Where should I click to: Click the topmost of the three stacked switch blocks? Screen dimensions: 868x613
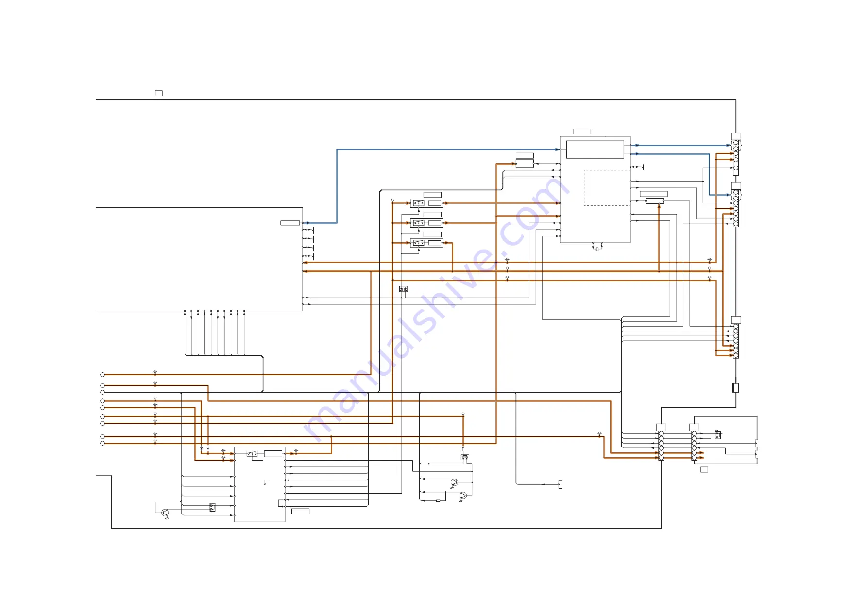tap(426, 203)
